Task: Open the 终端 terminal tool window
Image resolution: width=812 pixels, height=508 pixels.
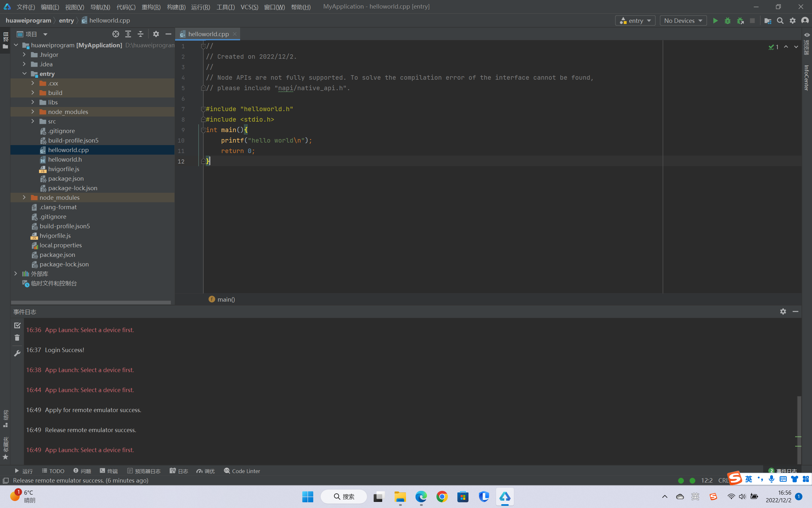Action: click(109, 471)
